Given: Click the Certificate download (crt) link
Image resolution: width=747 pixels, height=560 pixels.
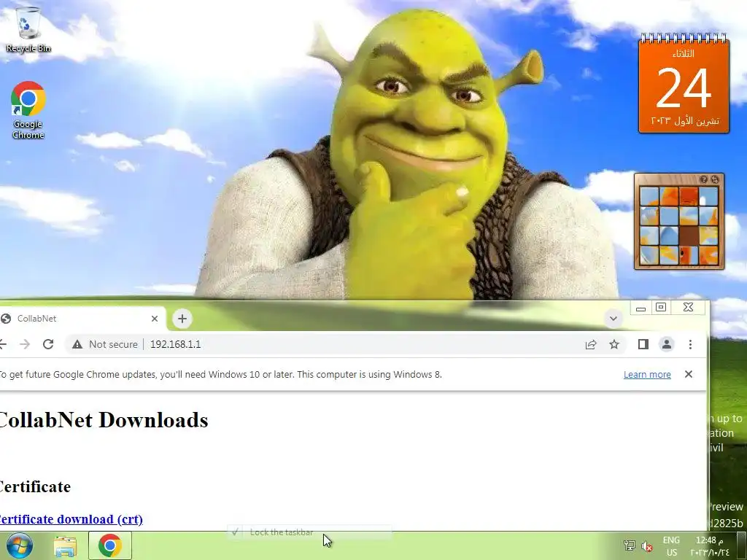Looking at the screenshot, I should 71,519.
